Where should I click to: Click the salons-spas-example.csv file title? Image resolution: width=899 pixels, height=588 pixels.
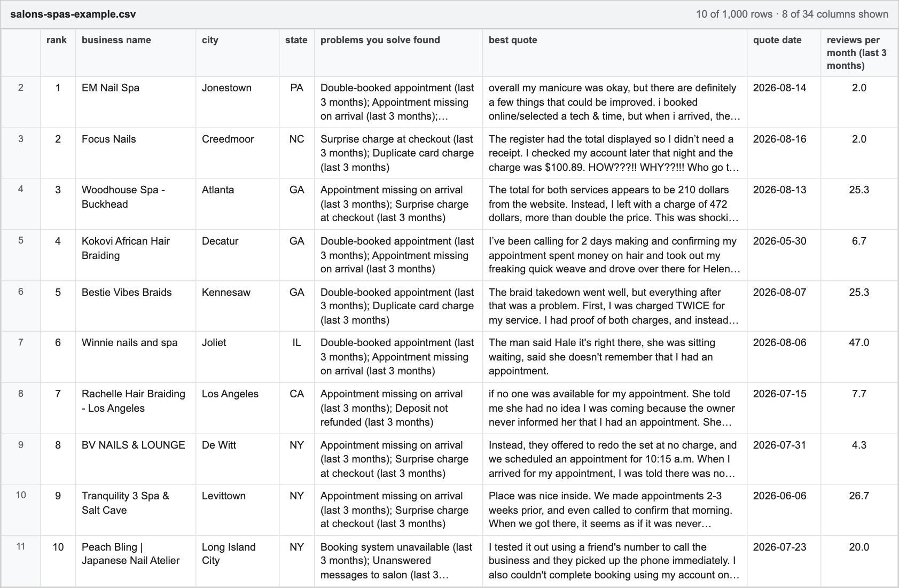click(73, 14)
